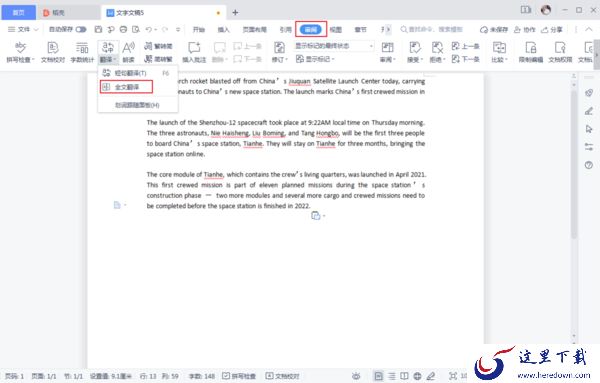Viewport: 600px width, 383px height.
Task: Insert a new comment (插入批注)
Action: pos(194,52)
